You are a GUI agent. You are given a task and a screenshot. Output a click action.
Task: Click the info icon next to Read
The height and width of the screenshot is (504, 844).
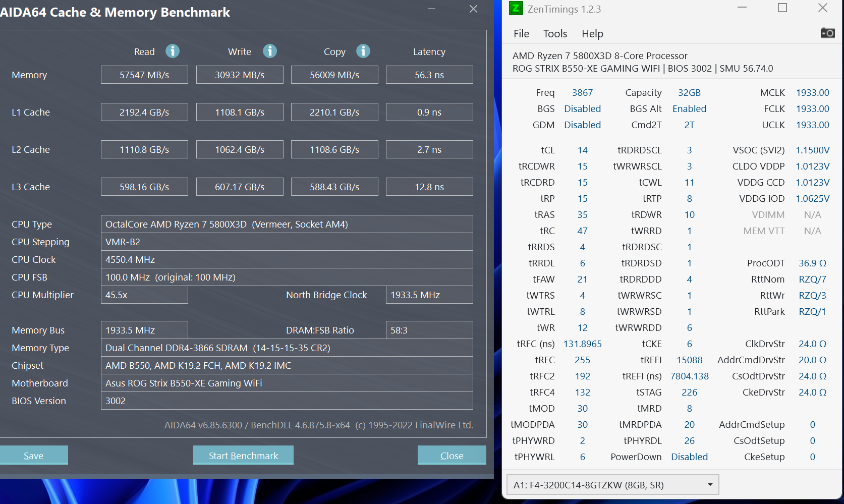pyautogui.click(x=173, y=51)
